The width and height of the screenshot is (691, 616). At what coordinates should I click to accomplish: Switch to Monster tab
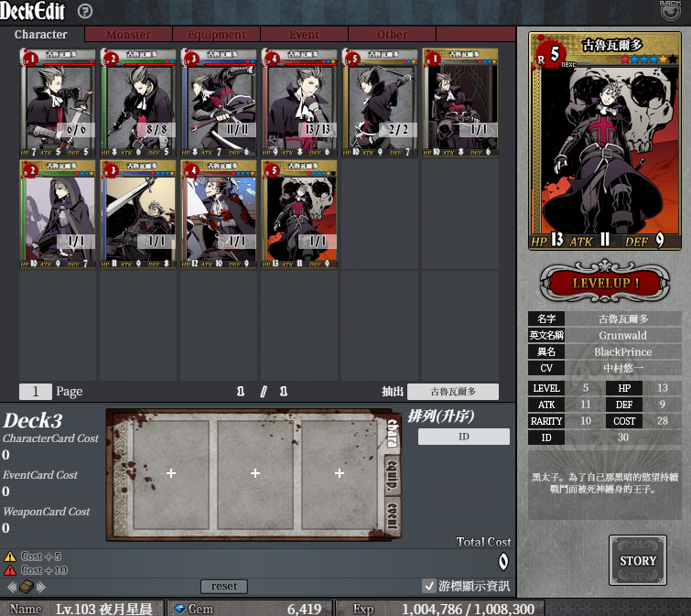pyautogui.click(x=128, y=35)
